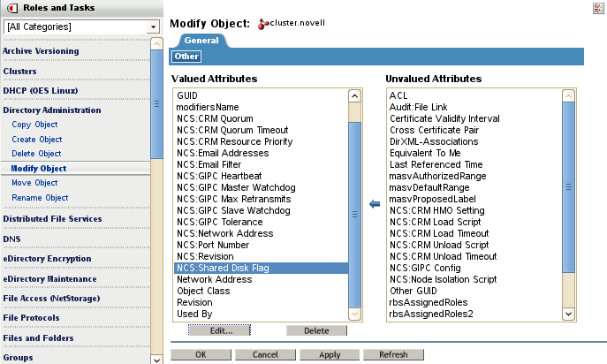Open the All Categories dropdown
The height and width of the screenshot is (364, 607).
[x=154, y=27]
